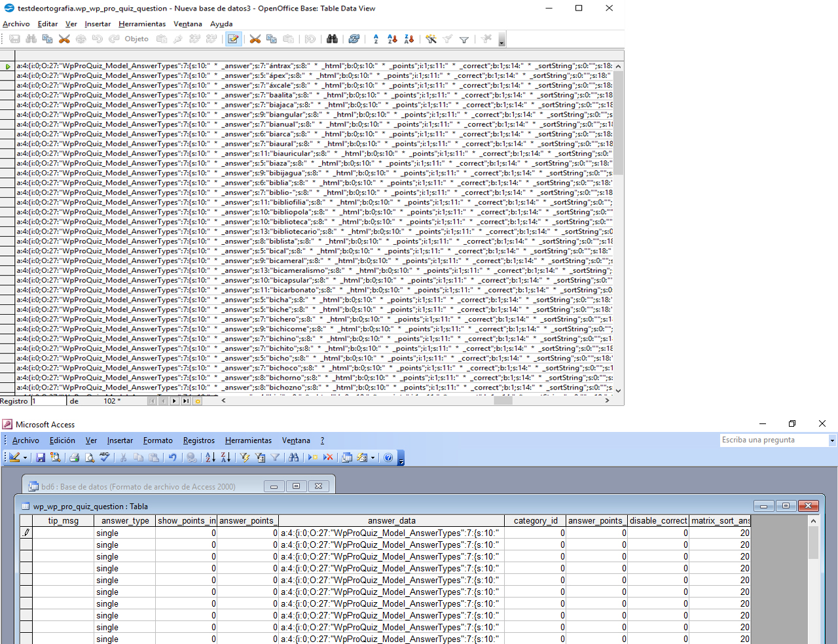This screenshot has height=644, width=838.
Task: Toggle Edit Data mode in OpenOffice toolbar
Action: coord(233,39)
